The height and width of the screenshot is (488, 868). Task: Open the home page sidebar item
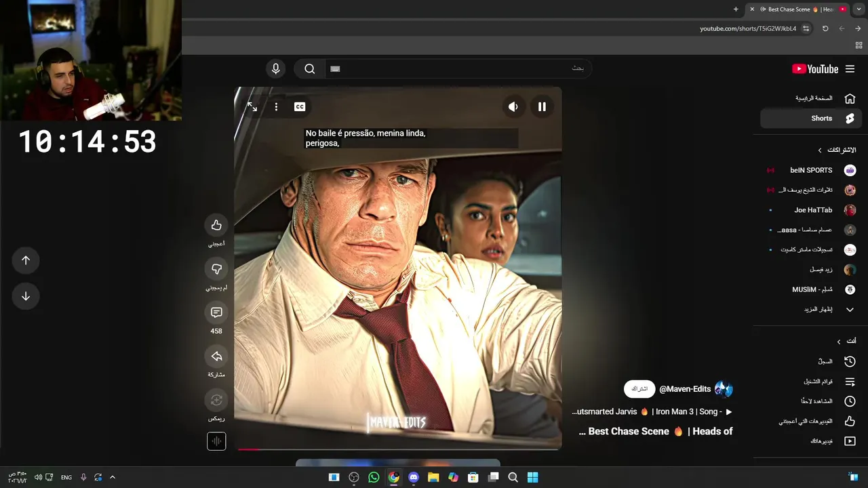pos(810,98)
